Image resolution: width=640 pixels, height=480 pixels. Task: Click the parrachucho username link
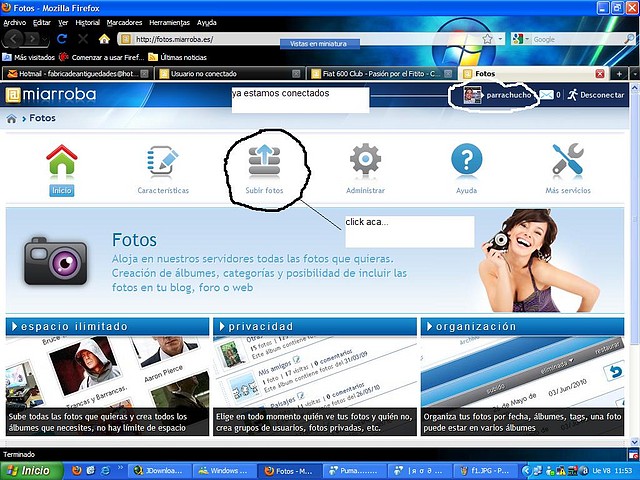(509, 95)
